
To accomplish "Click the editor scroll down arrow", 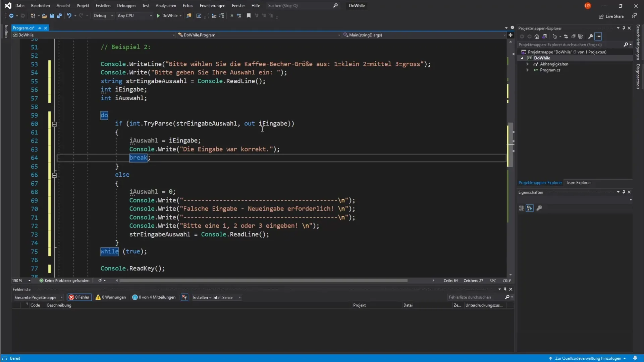I will pos(511,275).
